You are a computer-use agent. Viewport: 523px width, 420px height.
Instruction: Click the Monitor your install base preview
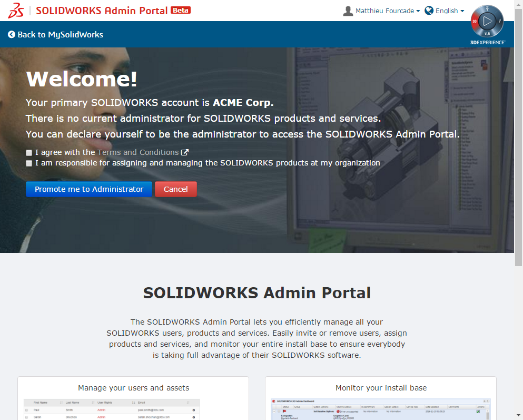(381, 408)
